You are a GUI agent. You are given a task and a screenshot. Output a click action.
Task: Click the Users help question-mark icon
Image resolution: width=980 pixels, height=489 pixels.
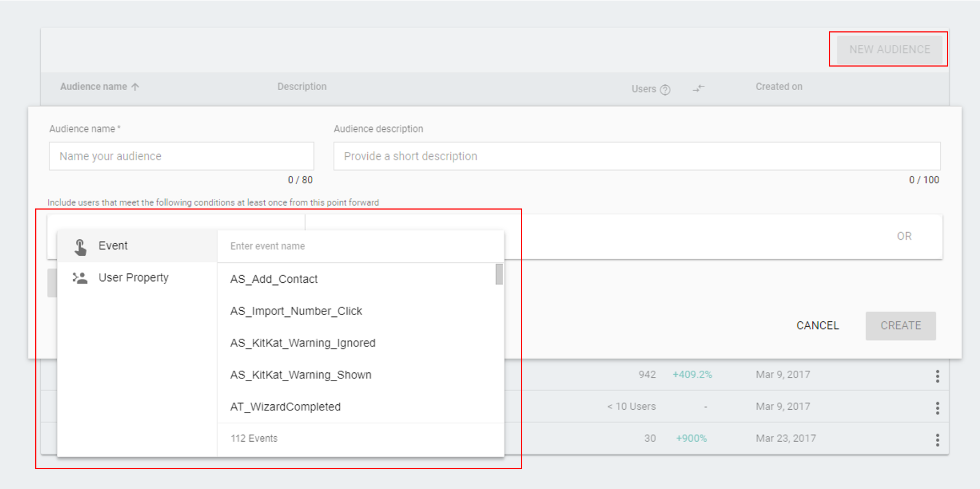pyautogui.click(x=665, y=90)
